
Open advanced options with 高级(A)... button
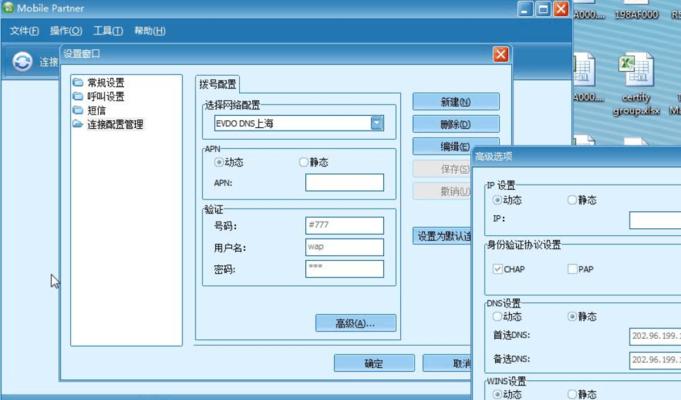coord(356,323)
